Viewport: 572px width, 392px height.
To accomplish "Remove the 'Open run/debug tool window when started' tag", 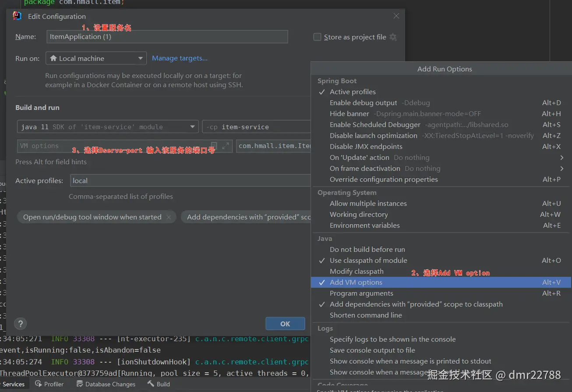I will click(x=169, y=217).
